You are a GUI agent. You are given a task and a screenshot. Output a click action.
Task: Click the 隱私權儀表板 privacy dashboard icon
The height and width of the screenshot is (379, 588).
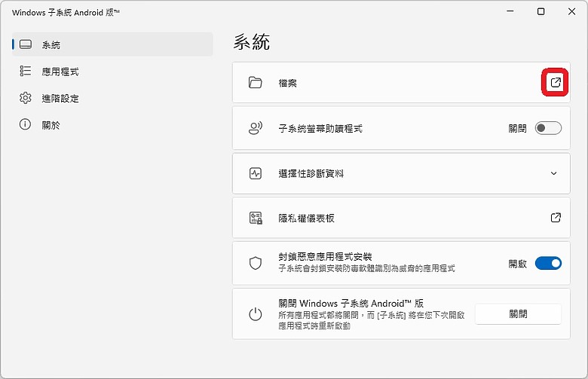click(x=256, y=218)
